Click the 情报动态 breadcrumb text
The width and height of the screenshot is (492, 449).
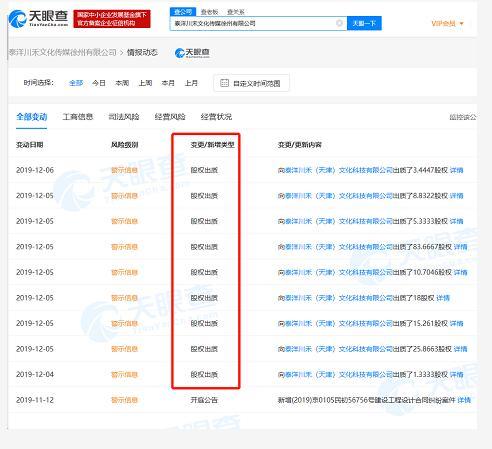[x=142, y=52]
